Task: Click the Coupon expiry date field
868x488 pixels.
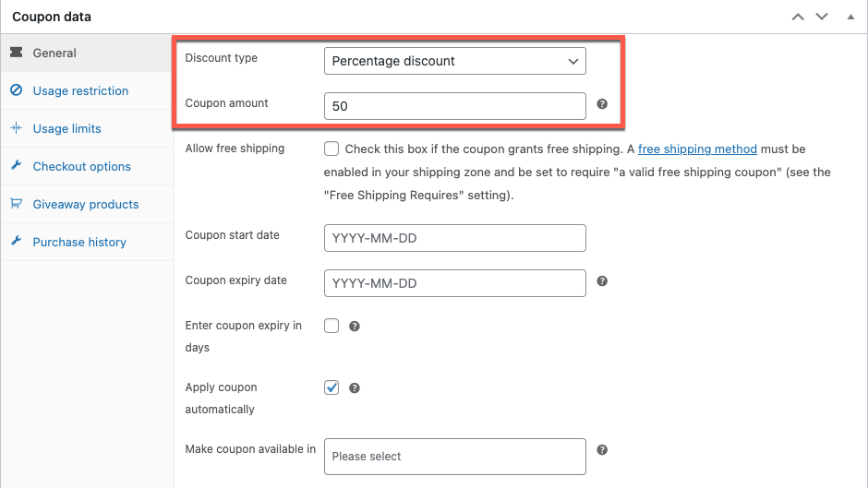Action: click(x=455, y=283)
